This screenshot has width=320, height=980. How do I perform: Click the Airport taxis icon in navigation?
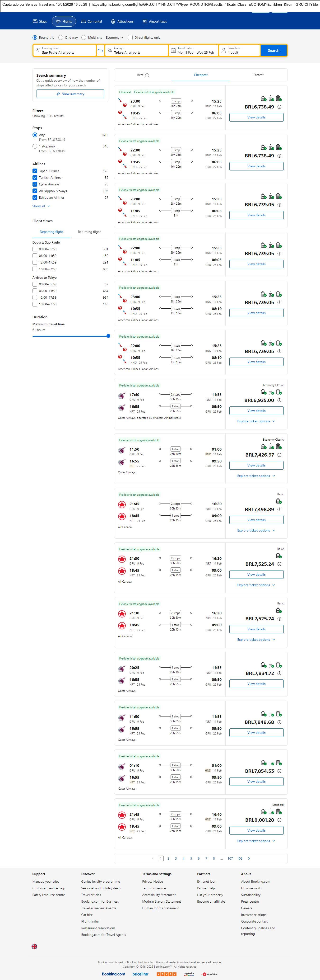[x=145, y=22]
